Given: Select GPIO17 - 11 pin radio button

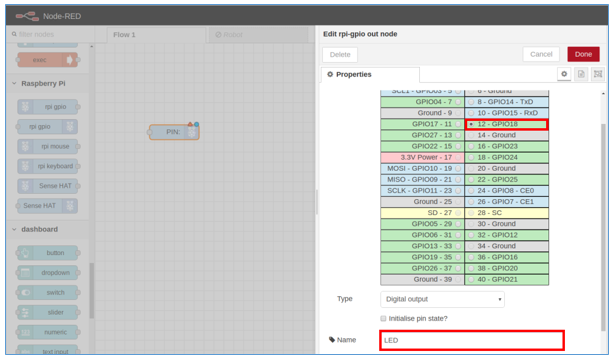Looking at the screenshot, I should [458, 124].
